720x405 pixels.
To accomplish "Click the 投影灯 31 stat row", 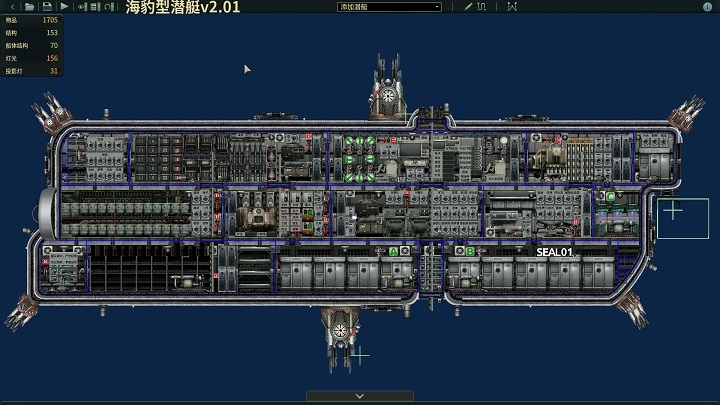I will click(32, 71).
